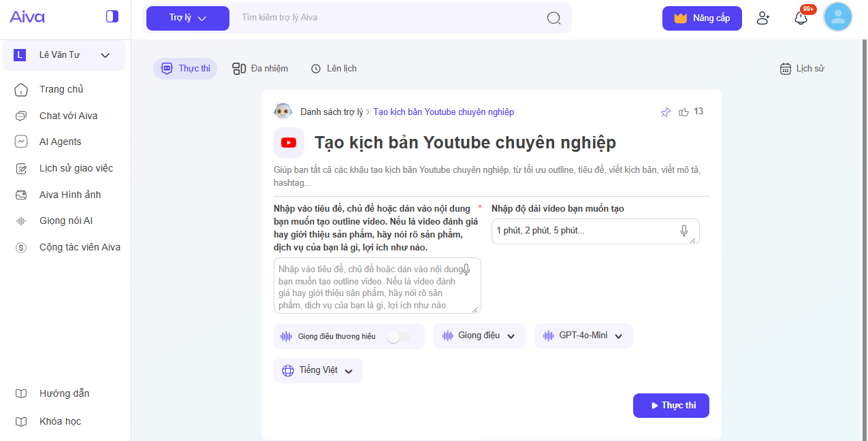This screenshot has width=868, height=441.
Task: Toggle the Giọng điệu thương hiệu switch
Action: point(398,336)
